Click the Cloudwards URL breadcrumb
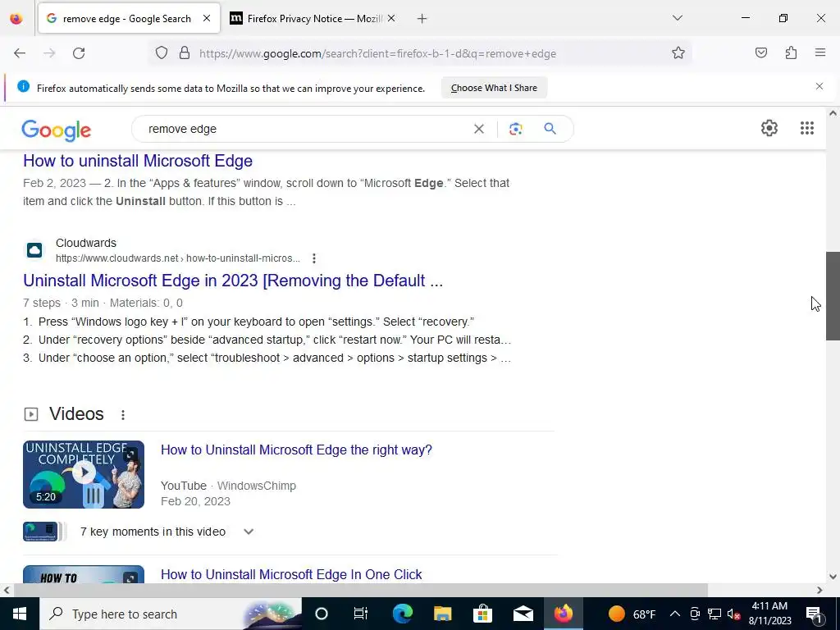Image resolution: width=840 pixels, height=630 pixels. 178,258
